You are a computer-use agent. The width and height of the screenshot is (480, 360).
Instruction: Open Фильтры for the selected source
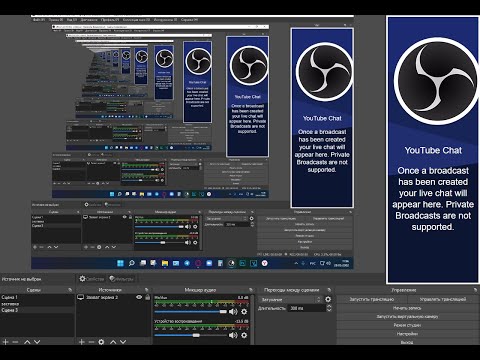coord(122,279)
